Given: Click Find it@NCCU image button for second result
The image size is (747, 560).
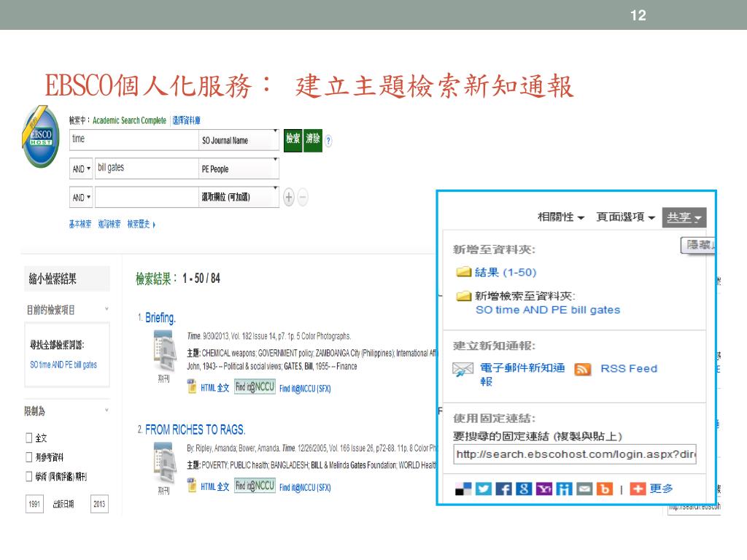Looking at the screenshot, I should tap(255, 486).
